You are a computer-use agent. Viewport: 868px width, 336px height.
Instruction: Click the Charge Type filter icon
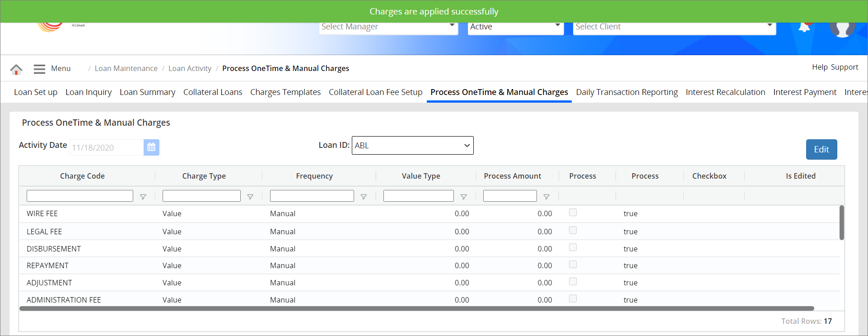tap(250, 197)
